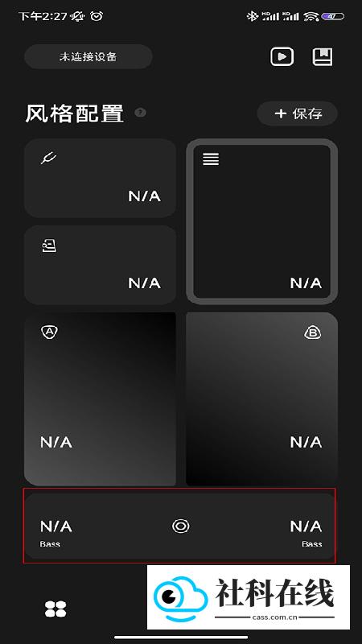Tap the hamburger lines icon tile
The height and width of the screenshot is (644, 362).
click(262, 222)
